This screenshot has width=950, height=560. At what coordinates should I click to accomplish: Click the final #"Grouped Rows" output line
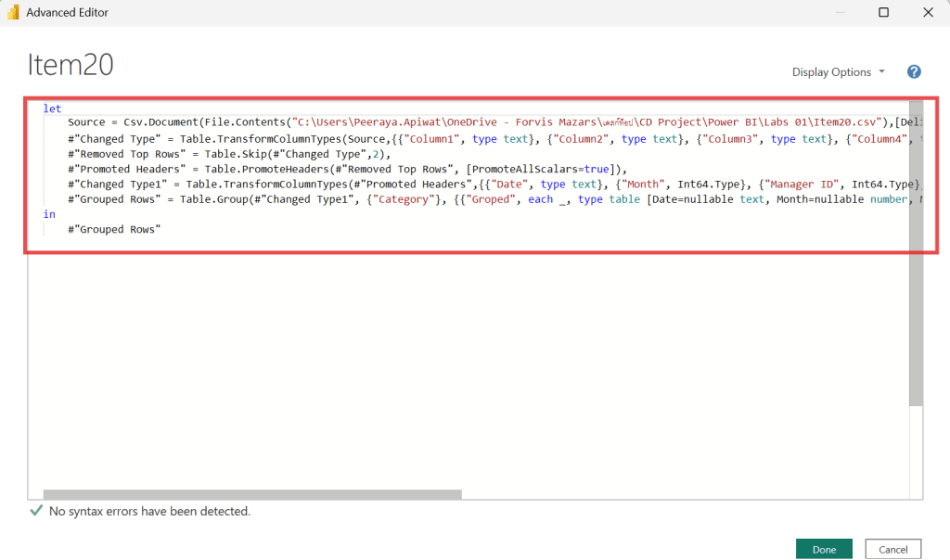114,229
